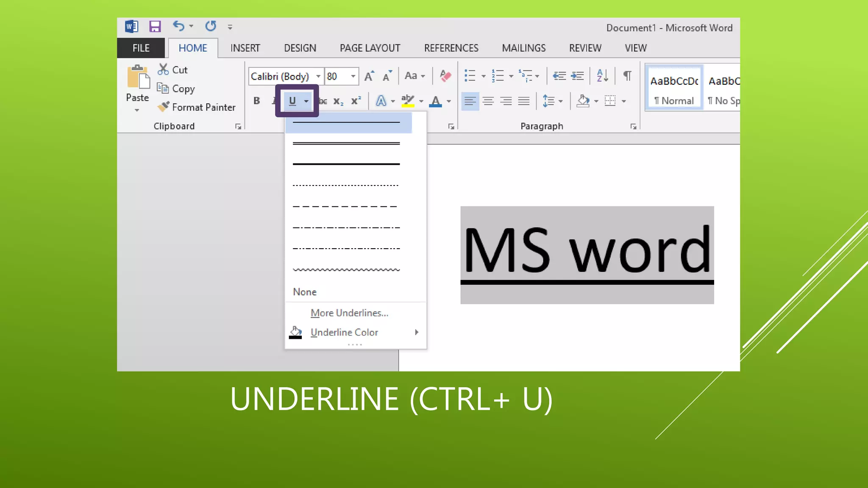Switch to the INSERT tab
868x488 pixels.
point(245,48)
